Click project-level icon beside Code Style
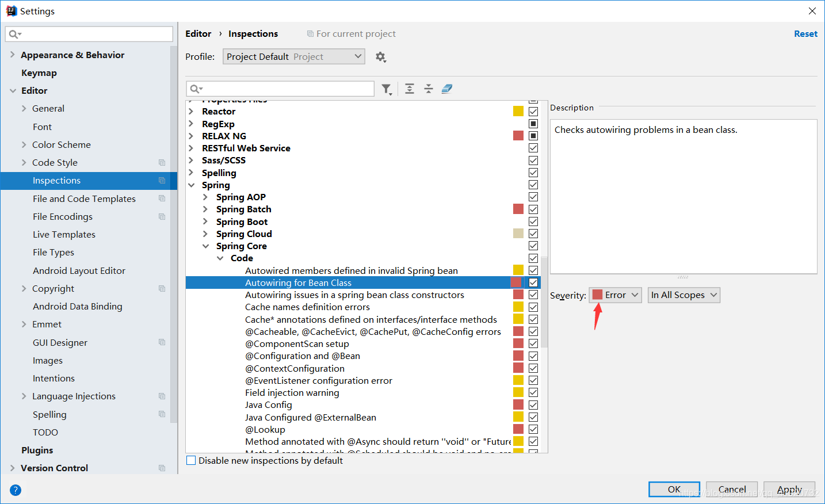Image resolution: width=825 pixels, height=504 pixels. pyautogui.click(x=162, y=163)
